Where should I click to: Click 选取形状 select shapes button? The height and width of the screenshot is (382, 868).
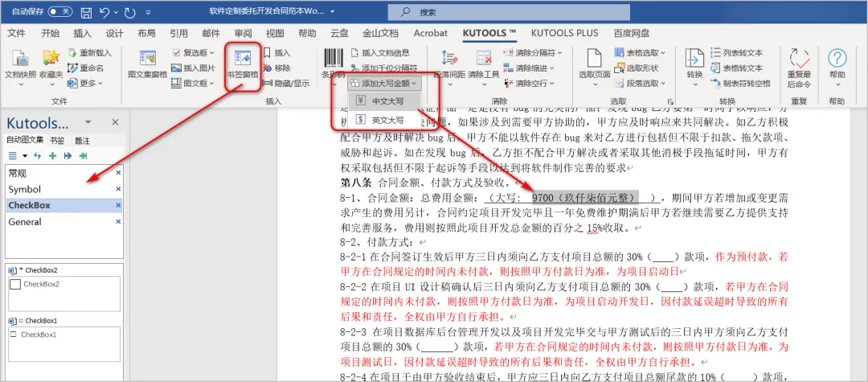point(636,68)
